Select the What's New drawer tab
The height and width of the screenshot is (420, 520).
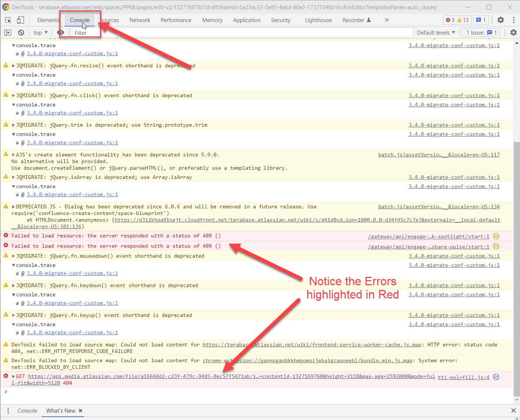[x=61, y=410]
